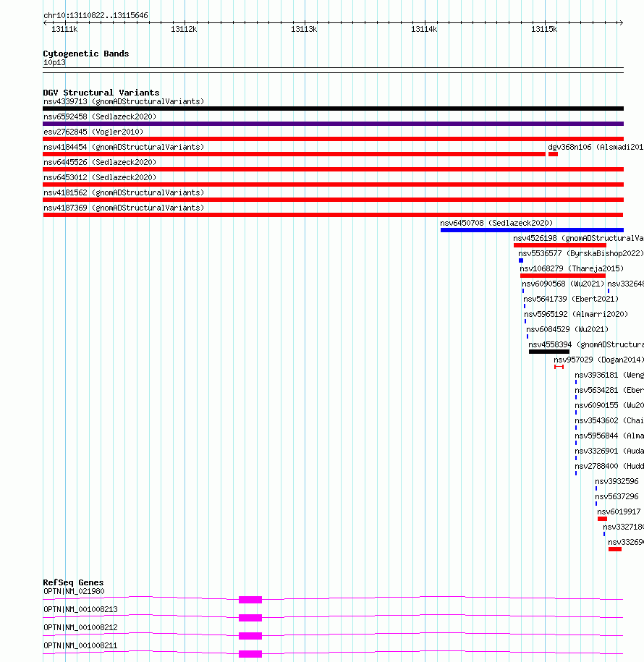Click the 13113k ruler position
This screenshot has width=644, height=662.
[x=304, y=29]
